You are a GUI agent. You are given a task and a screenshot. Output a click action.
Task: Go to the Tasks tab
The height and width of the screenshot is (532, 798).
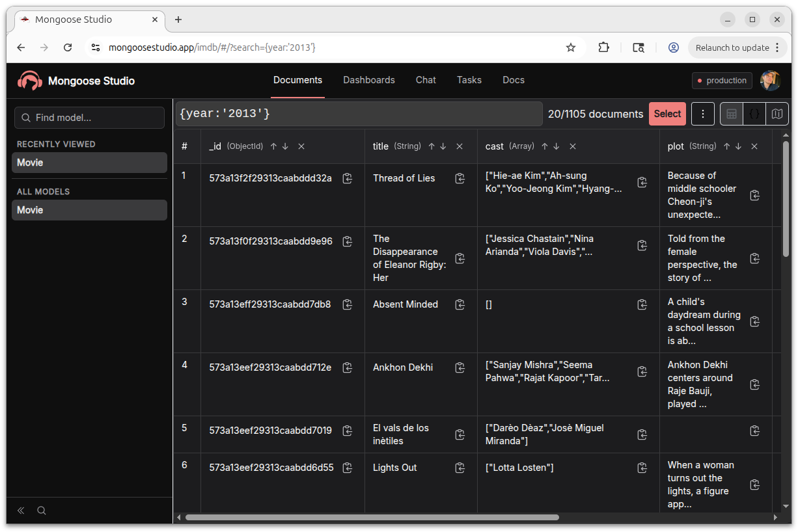click(x=469, y=80)
